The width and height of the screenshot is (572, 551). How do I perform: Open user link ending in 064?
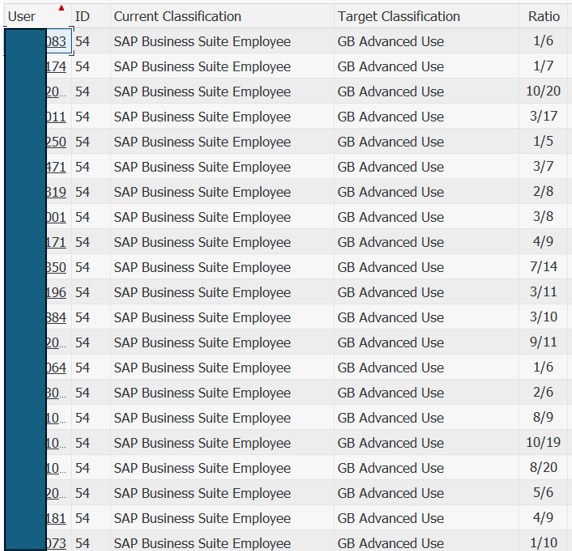coord(56,367)
